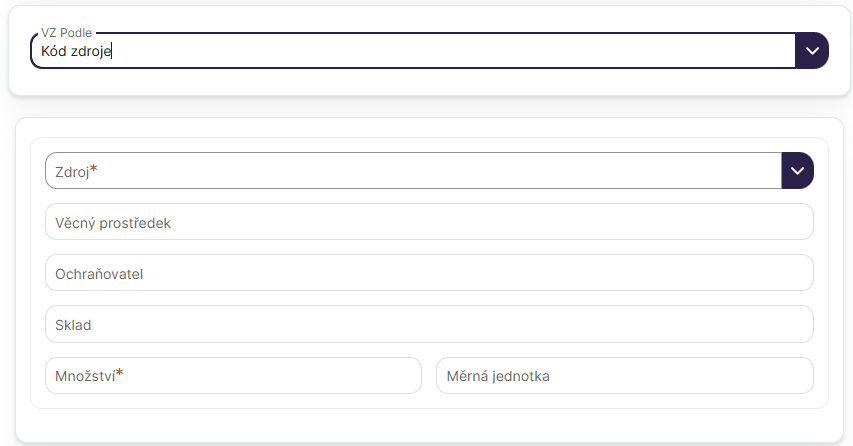Open the VZ Podle dropdown arrow
Viewport: 853px width, 446px height.
[x=812, y=50]
